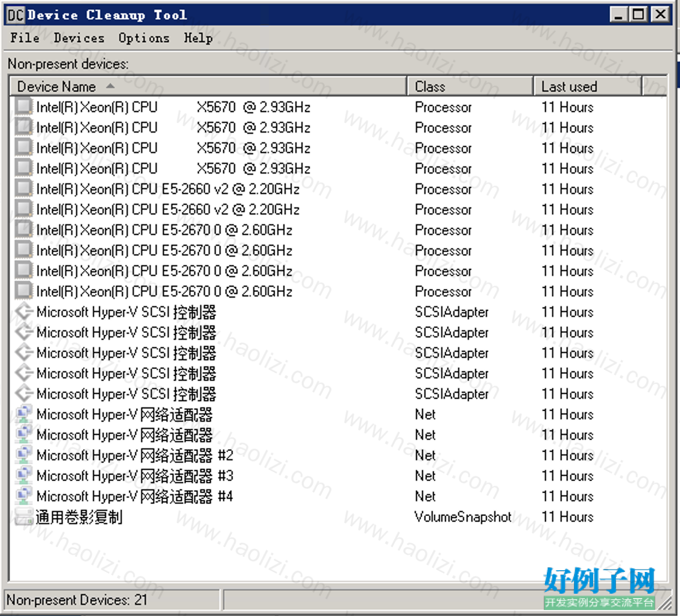The width and height of the screenshot is (680, 616).
Task: Click the first E5-2670 processor icon
Action: [24, 229]
